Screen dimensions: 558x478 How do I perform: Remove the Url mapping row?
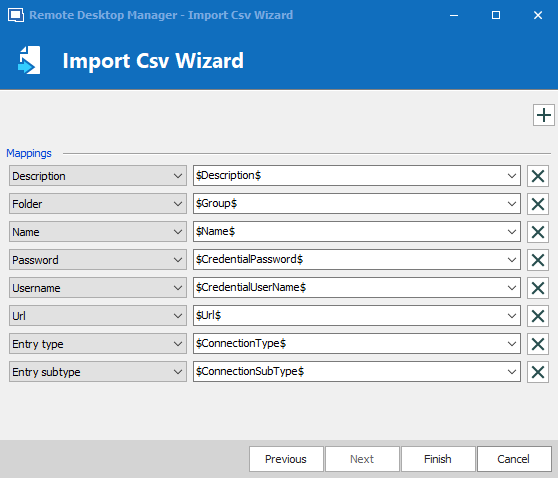[538, 316]
